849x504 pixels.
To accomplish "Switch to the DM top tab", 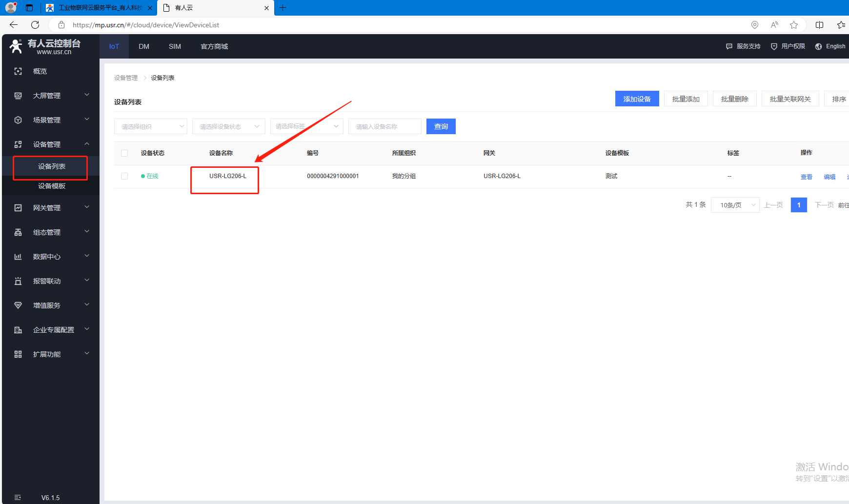I will tap(144, 46).
